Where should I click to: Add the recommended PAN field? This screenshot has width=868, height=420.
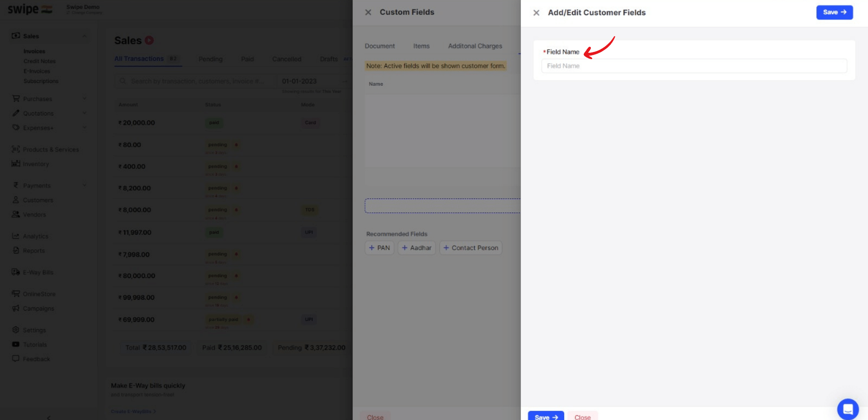pyautogui.click(x=380, y=248)
